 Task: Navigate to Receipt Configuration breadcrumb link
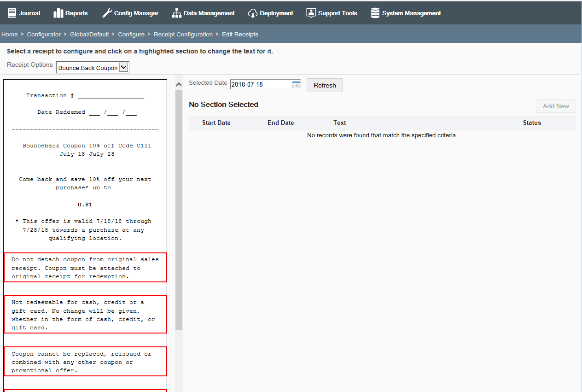(x=183, y=35)
